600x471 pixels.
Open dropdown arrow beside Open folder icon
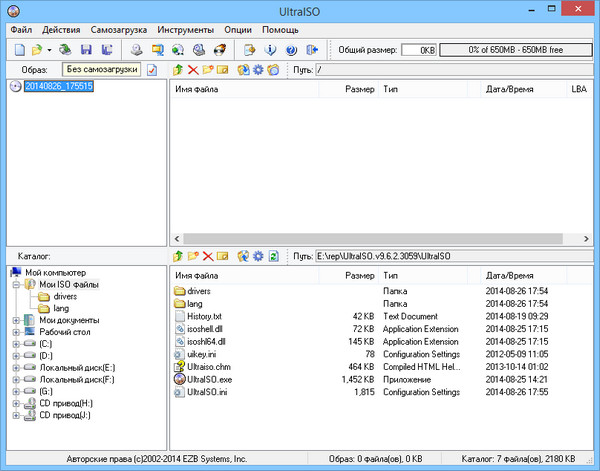pyautogui.click(x=50, y=50)
